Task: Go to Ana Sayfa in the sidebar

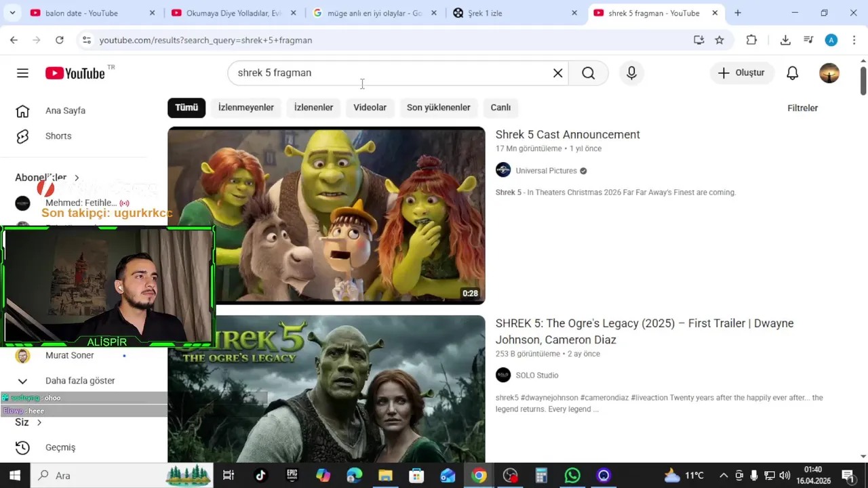Action: coord(65,110)
